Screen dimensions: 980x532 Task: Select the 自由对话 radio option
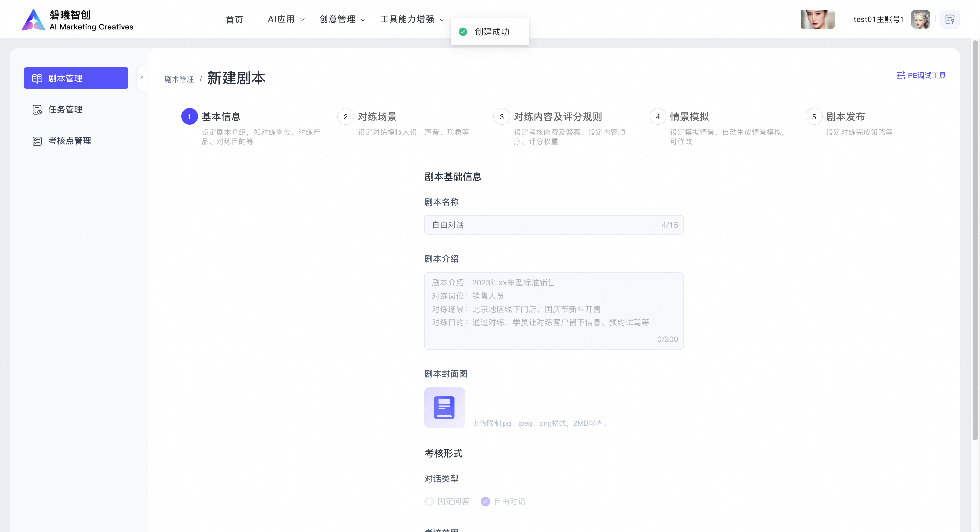(x=485, y=501)
